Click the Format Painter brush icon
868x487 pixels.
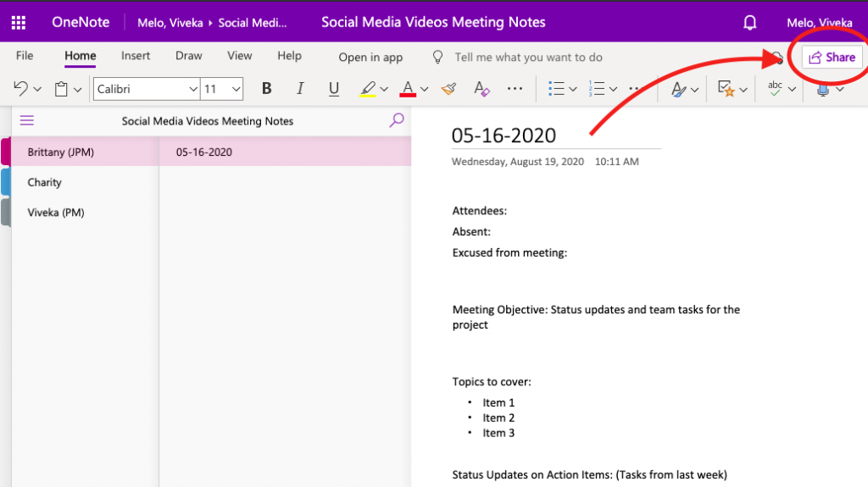coord(449,89)
